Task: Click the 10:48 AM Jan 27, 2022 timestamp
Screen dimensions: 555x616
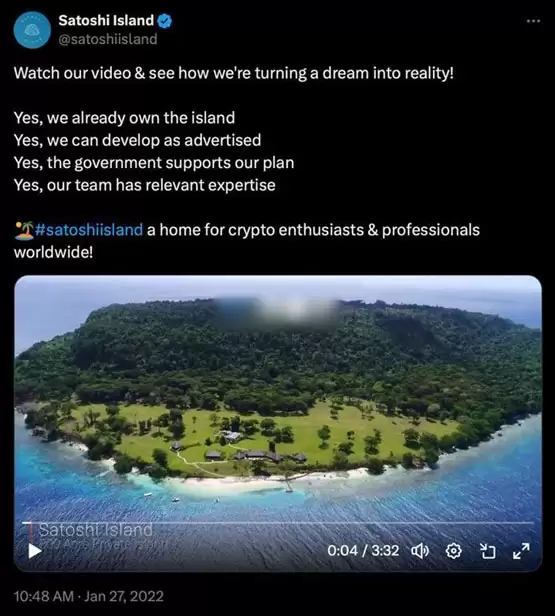Action: 89,596
